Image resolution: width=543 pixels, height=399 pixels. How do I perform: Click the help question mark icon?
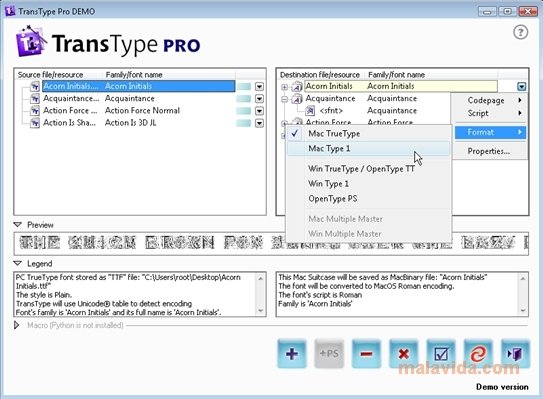[520, 32]
